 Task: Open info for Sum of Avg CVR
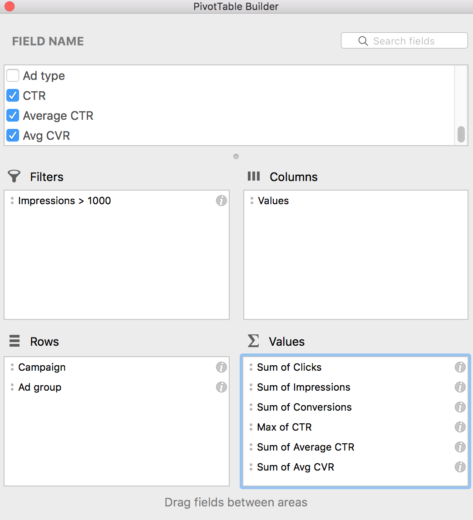[x=460, y=467]
